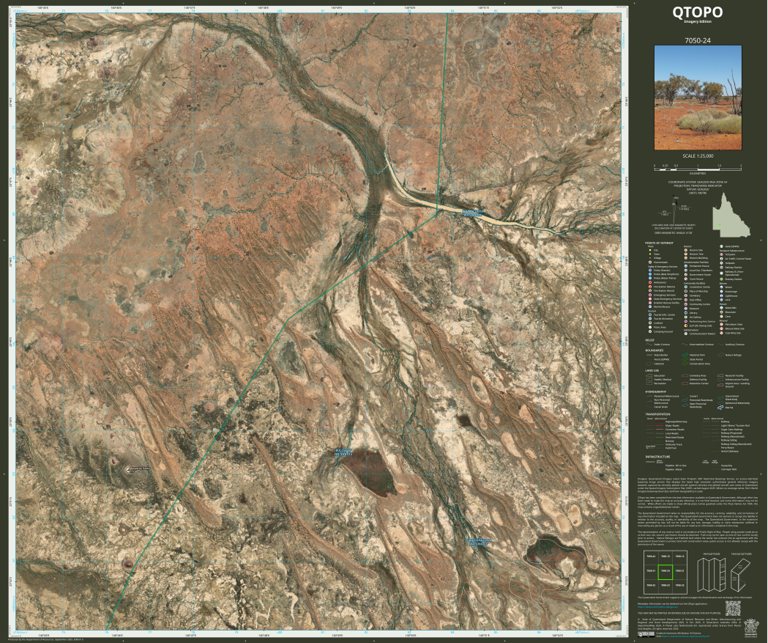This screenshot has width=768, height=643.
Task: Click the Nature Refuge boundary legend symbol
Action: 720,355
